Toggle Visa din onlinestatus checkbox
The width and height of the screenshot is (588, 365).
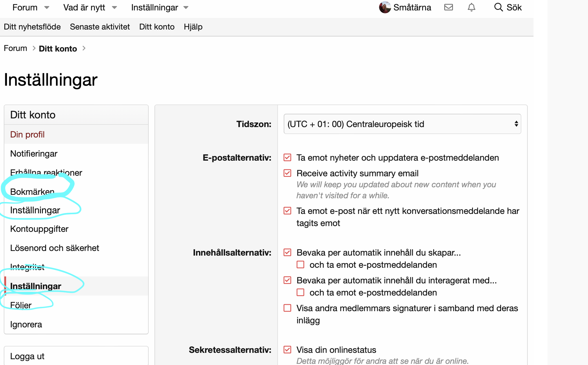287,350
